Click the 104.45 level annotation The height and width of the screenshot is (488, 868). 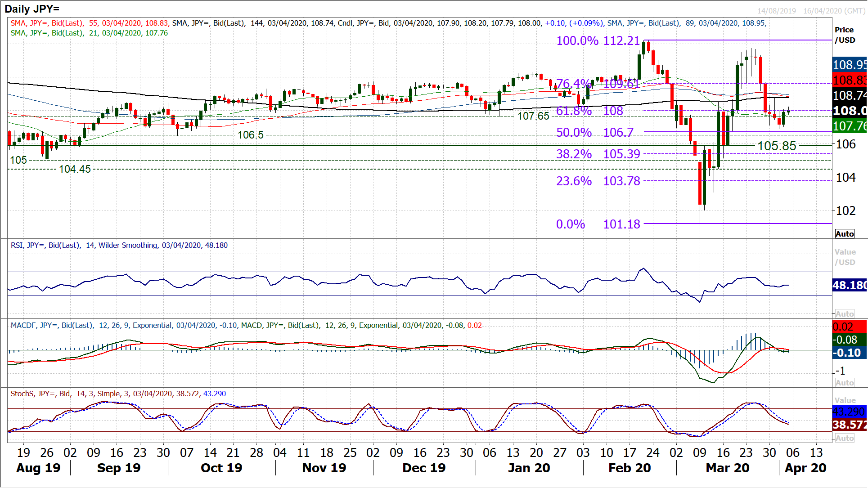pos(75,169)
